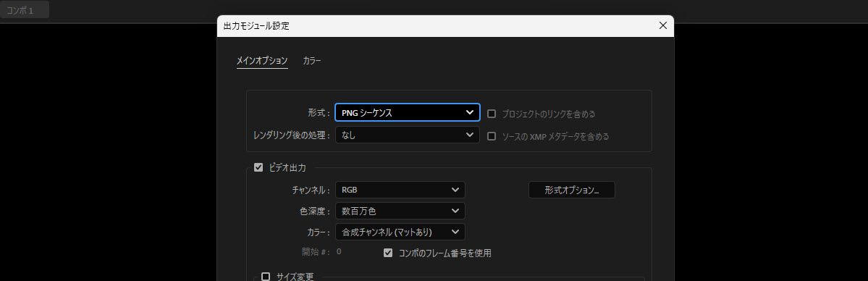Switch to the カラー tab
868x281 pixels.
[x=312, y=61]
